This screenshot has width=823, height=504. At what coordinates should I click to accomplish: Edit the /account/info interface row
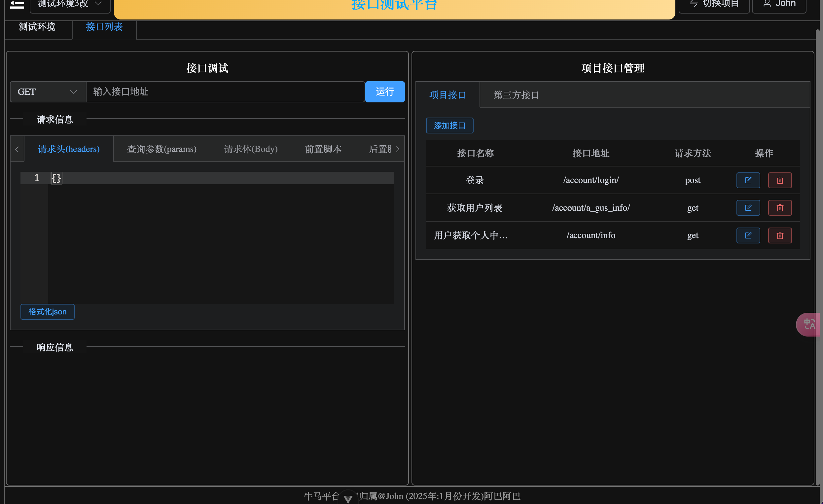point(748,235)
